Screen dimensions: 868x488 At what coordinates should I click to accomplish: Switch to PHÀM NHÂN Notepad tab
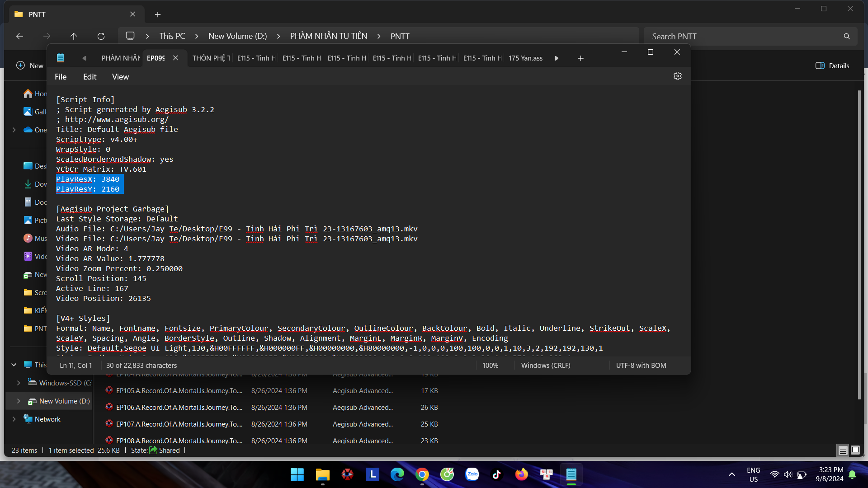120,58
